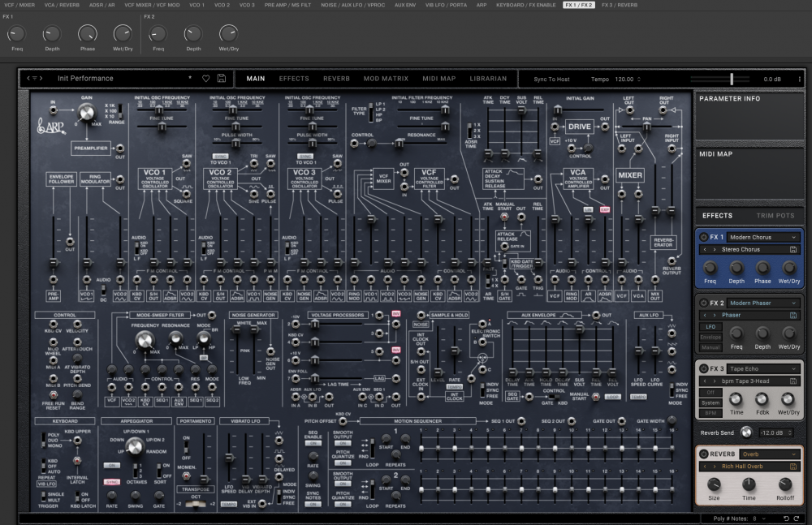Click the FX 1 Wet/Dry knob in side panel
Viewport: 812px width, 525px height.
(x=788, y=268)
